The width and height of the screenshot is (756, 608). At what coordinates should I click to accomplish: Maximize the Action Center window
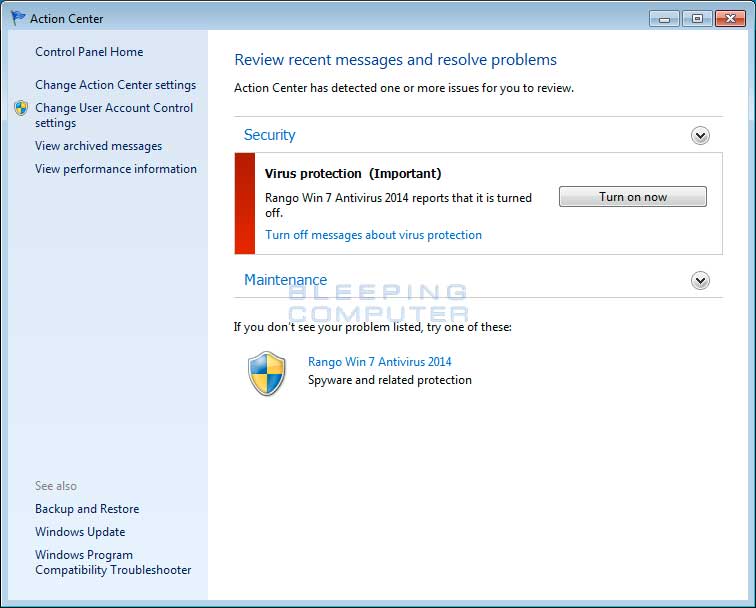tap(697, 19)
